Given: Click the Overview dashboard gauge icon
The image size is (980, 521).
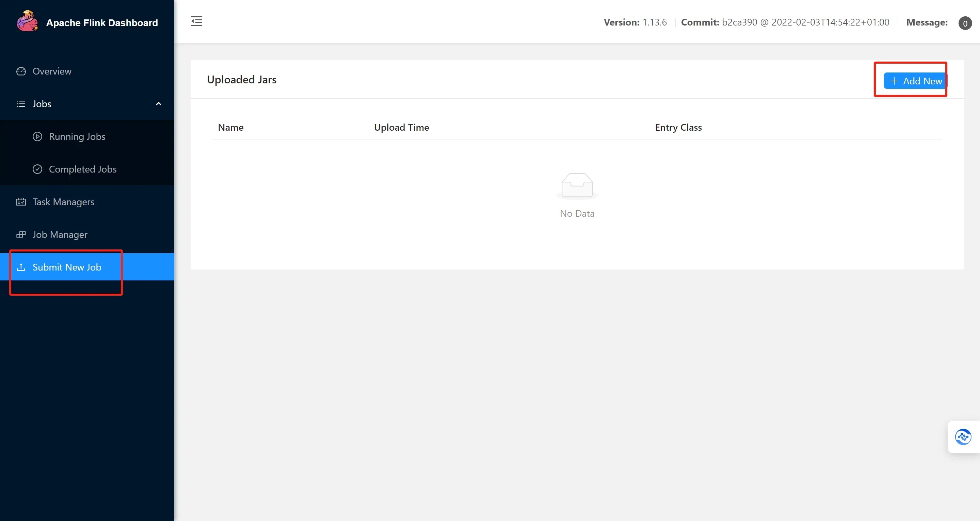Looking at the screenshot, I should [21, 71].
